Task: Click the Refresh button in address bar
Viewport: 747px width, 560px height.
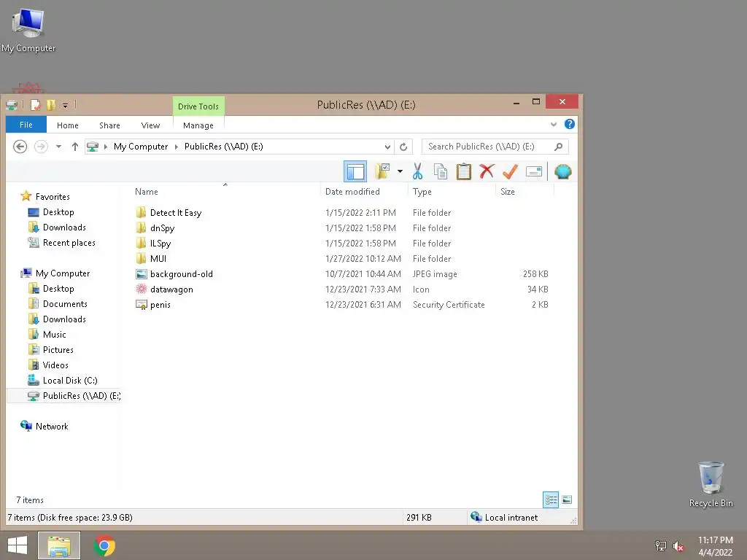Action: 403,147
